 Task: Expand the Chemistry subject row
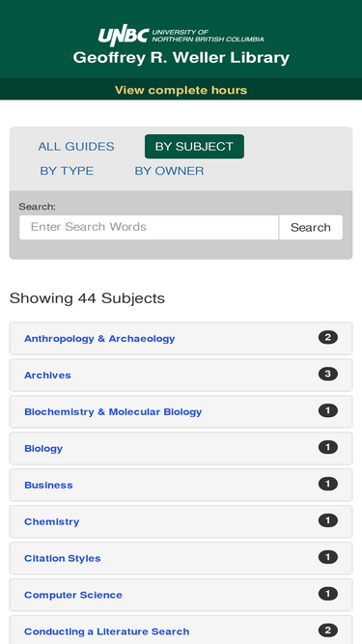(181, 521)
